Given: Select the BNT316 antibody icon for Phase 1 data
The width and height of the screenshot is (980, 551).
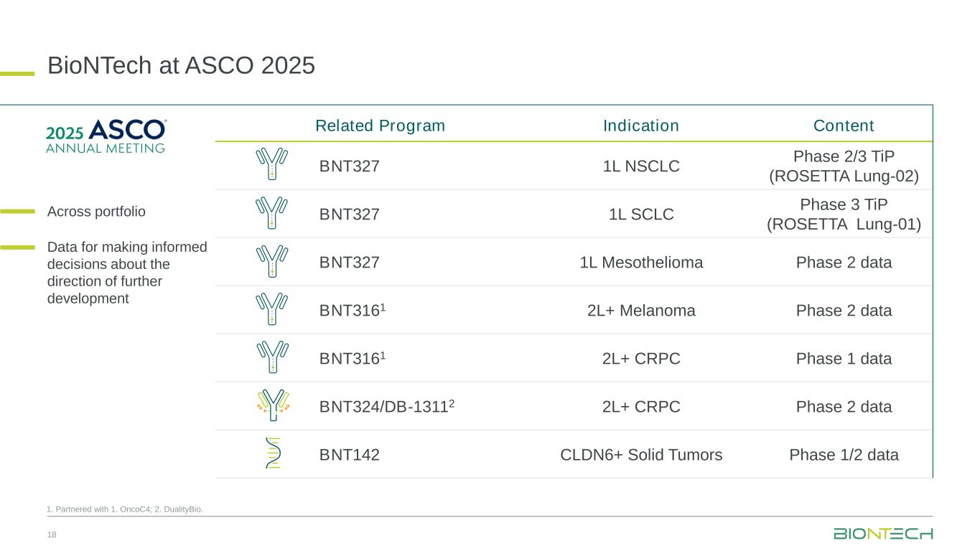Looking at the screenshot, I should point(271,357).
